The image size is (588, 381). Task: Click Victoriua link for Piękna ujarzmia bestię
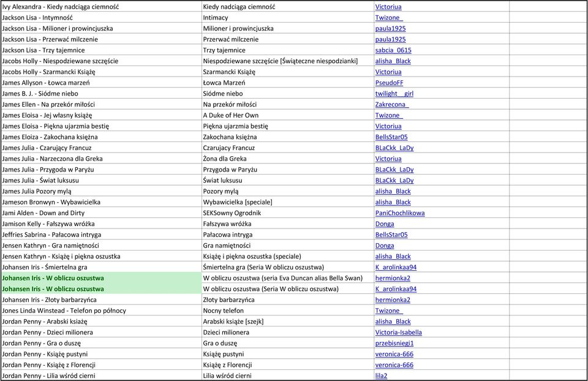388,126
